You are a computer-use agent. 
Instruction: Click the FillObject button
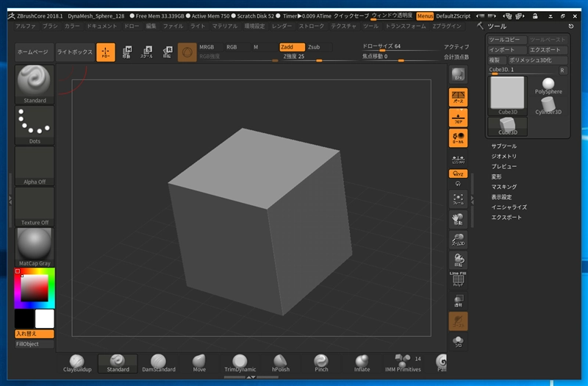[35, 343]
